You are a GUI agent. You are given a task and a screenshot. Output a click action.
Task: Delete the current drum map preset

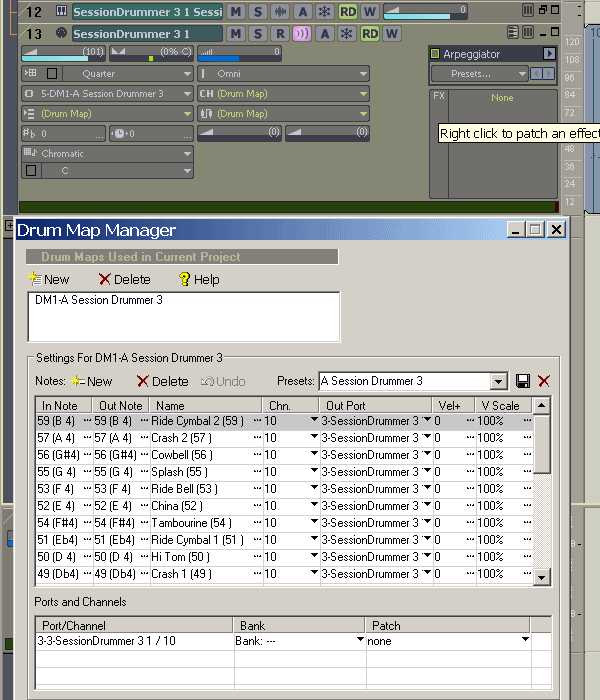544,381
